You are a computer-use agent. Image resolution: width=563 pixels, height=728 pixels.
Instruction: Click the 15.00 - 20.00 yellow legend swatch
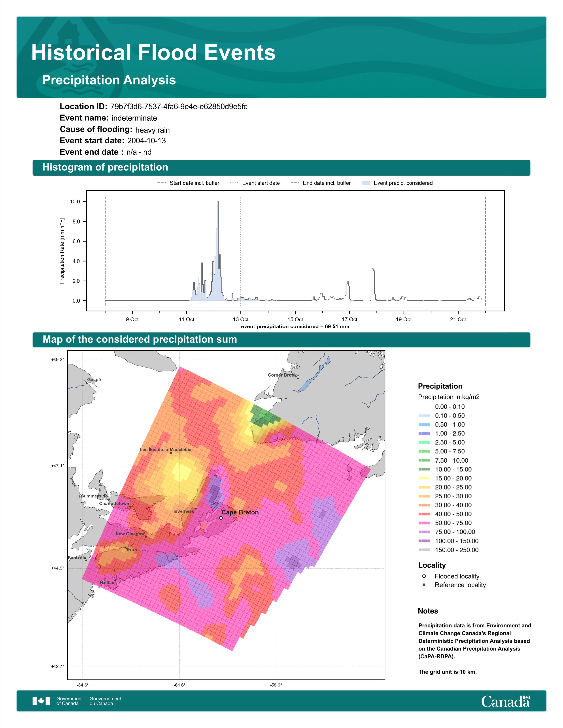(x=424, y=478)
